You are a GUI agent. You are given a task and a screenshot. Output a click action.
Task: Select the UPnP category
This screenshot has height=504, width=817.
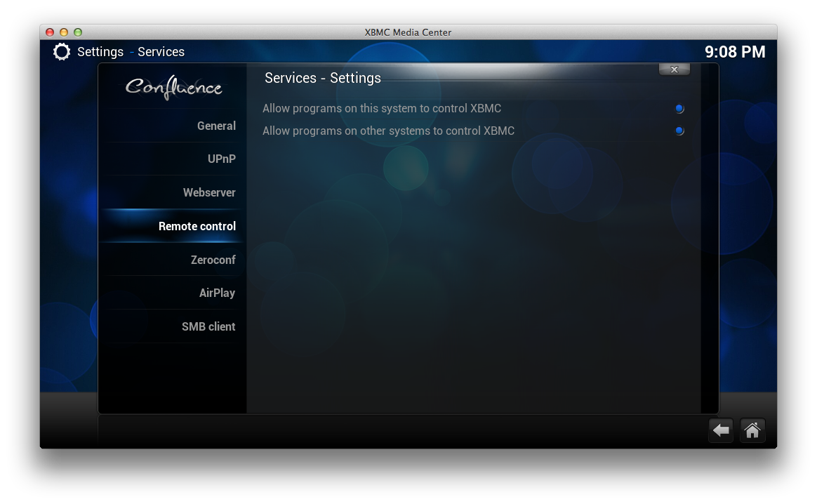(x=172, y=159)
